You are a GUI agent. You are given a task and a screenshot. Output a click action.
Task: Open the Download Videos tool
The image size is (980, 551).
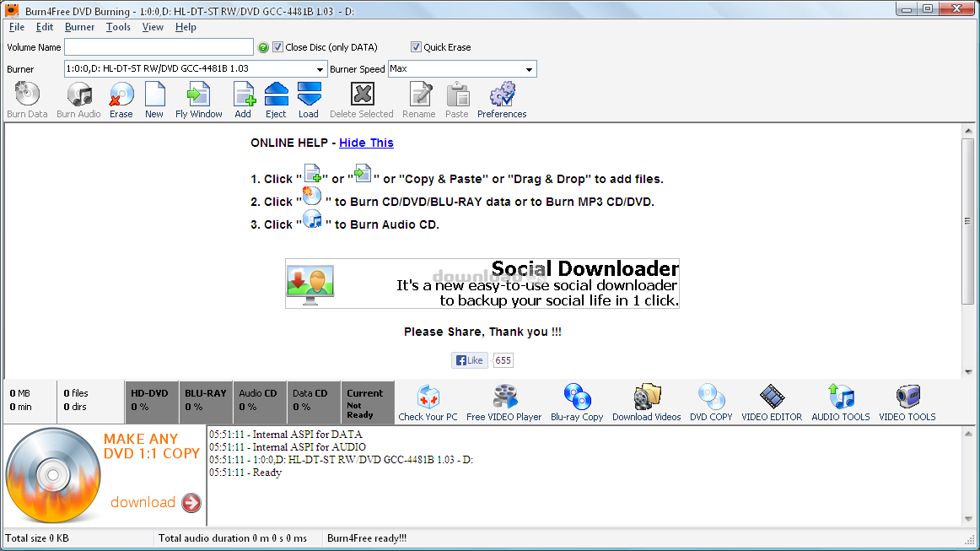pos(647,397)
